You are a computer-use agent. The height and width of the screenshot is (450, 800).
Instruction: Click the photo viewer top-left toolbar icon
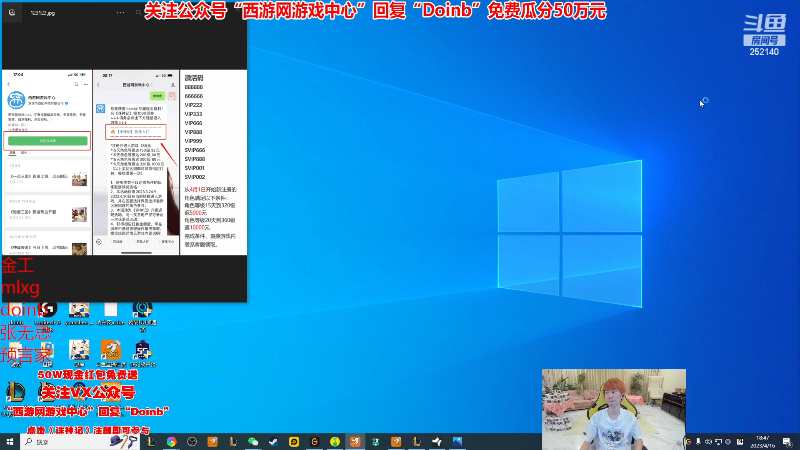[x=12, y=12]
